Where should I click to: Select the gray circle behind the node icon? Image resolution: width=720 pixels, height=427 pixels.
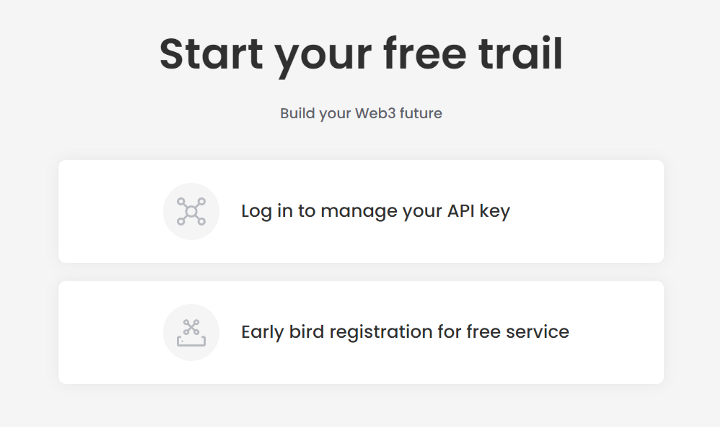click(x=191, y=211)
